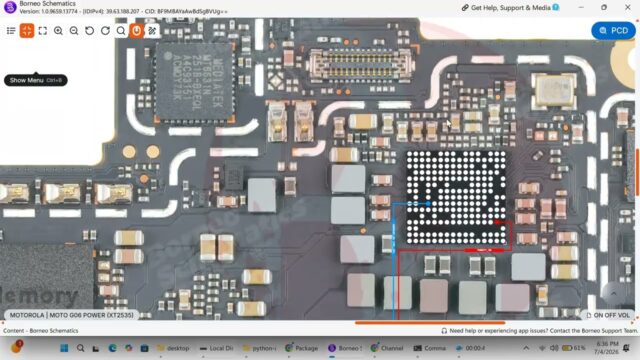Open the search magnifier tool

121,31
